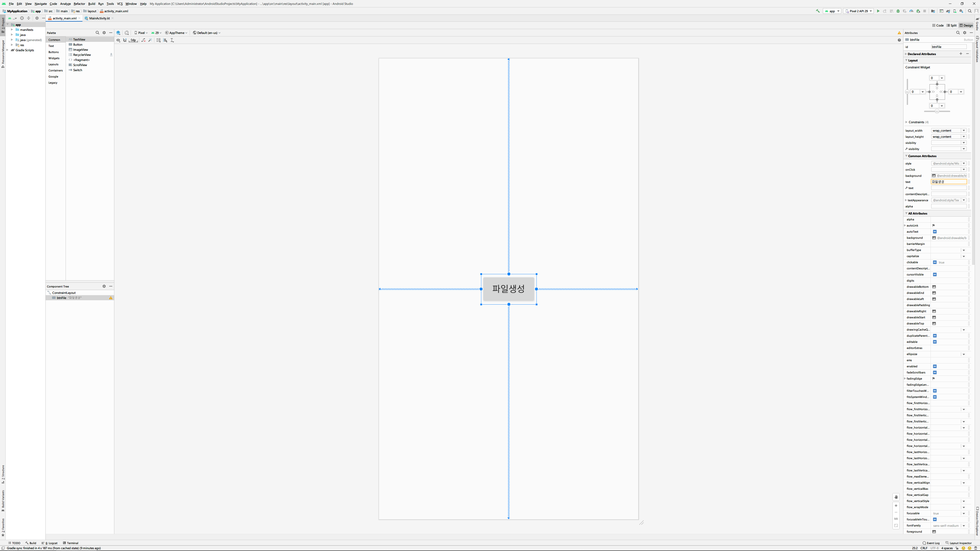The image size is (980, 551).
Task: Open the Pixel 2 API 29 device dropdown
Action: pyautogui.click(x=858, y=11)
